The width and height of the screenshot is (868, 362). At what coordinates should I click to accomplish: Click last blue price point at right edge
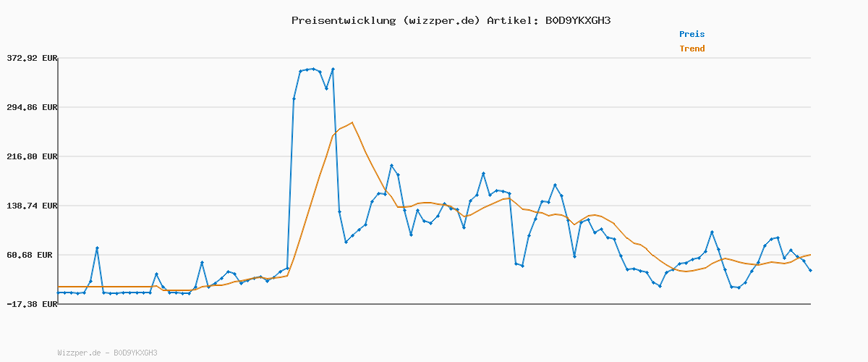click(810, 270)
